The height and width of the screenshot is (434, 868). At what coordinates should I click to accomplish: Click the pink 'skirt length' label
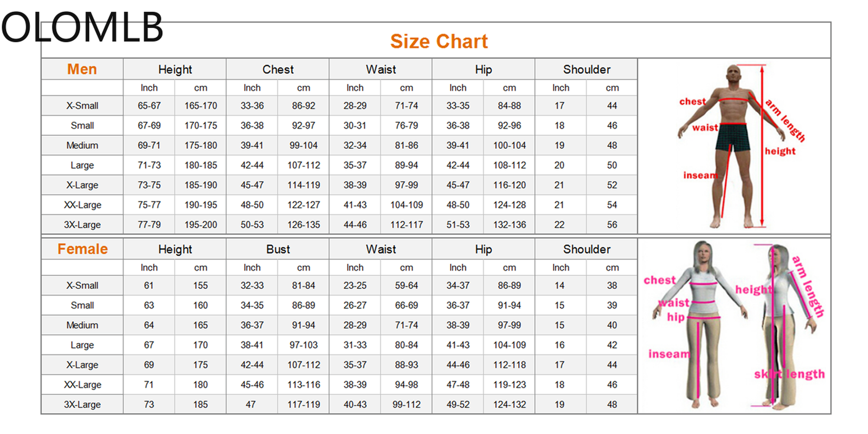(x=789, y=374)
